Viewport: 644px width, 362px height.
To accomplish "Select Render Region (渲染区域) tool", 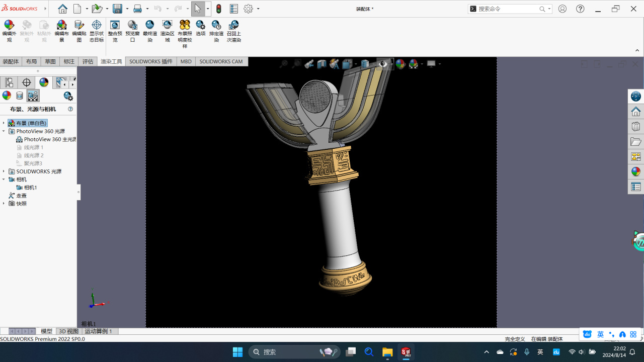I will (168, 31).
